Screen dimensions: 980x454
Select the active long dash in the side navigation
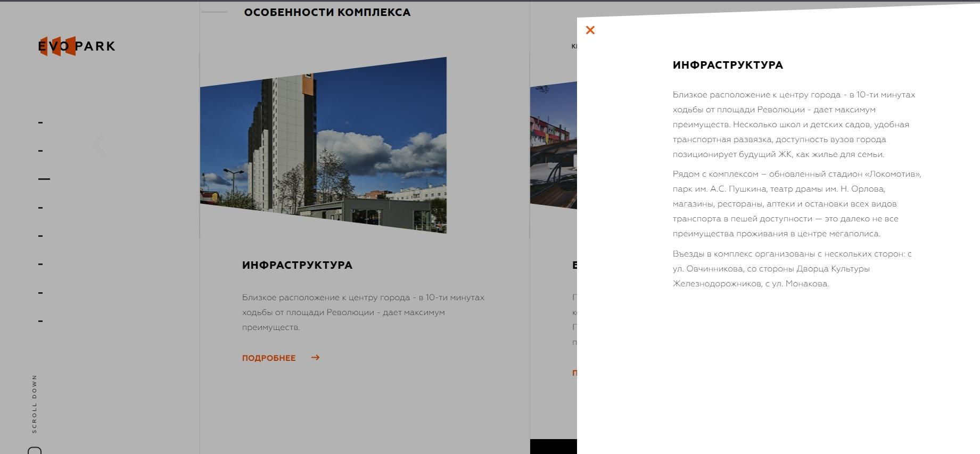(44, 179)
